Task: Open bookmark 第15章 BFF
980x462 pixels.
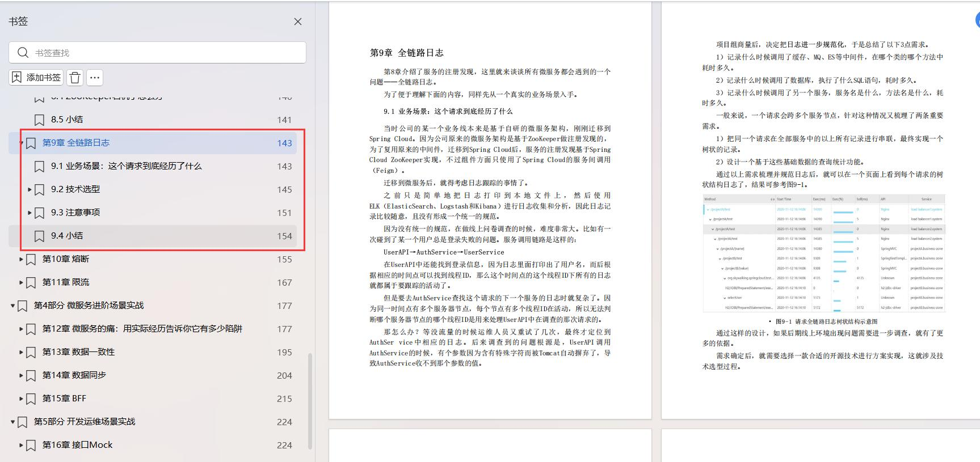Action: [64, 399]
